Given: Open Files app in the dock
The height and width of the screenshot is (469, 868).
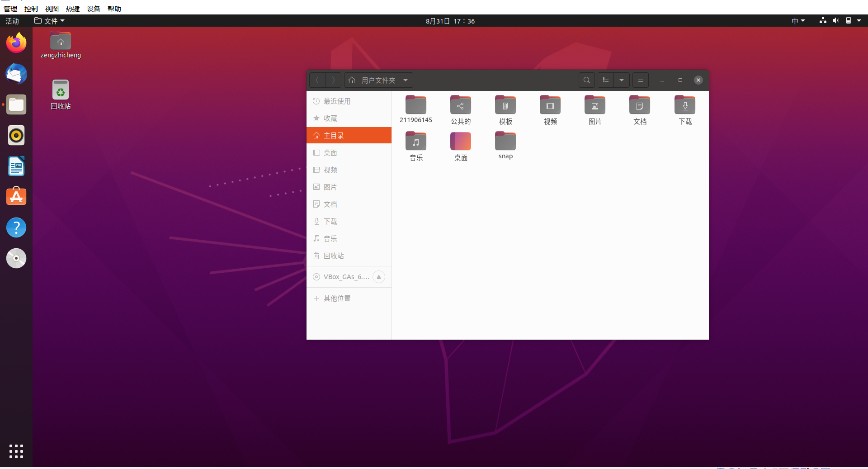Looking at the screenshot, I should tap(16, 104).
